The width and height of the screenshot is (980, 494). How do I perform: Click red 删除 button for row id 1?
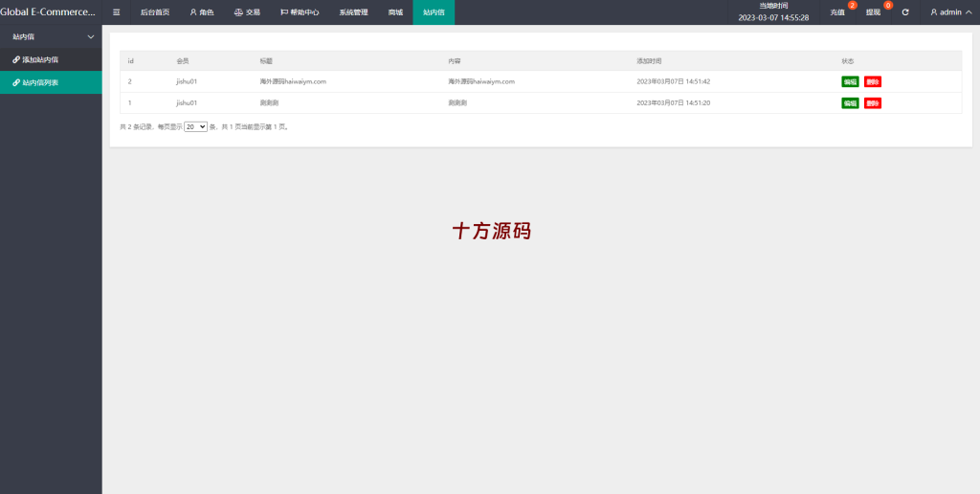pyautogui.click(x=873, y=103)
